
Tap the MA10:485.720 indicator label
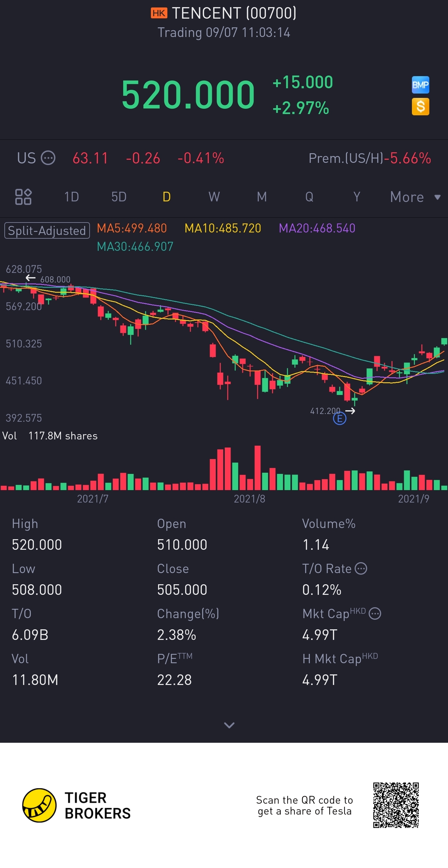coord(223,228)
